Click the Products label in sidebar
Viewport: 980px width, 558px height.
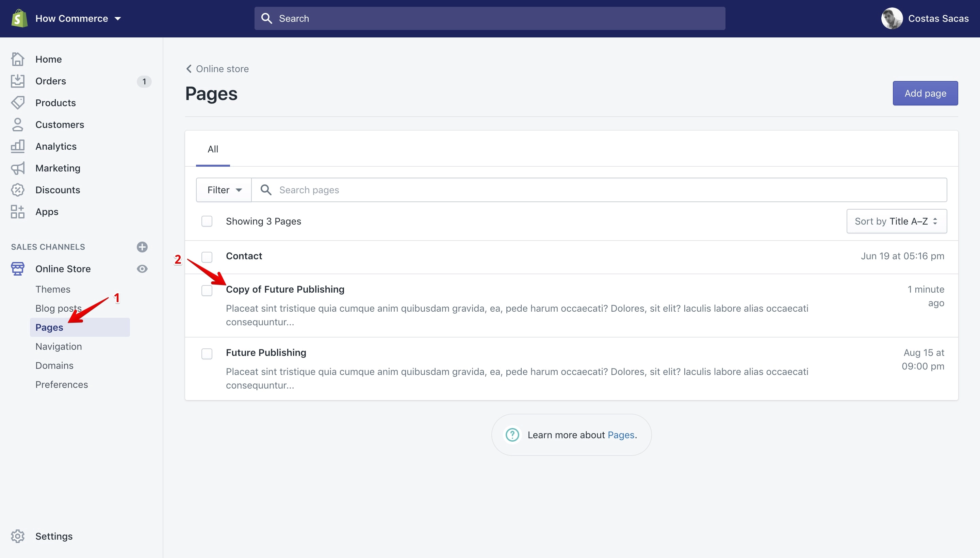tap(55, 103)
